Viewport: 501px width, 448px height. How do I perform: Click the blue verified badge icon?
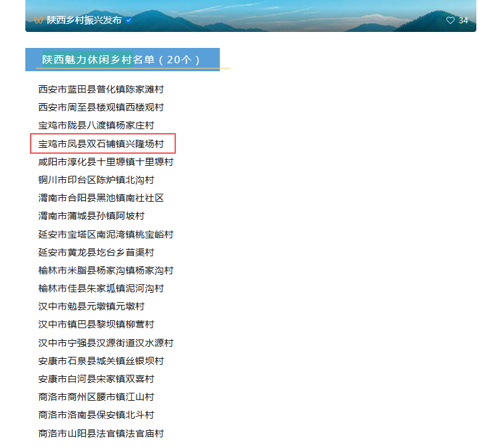(129, 21)
